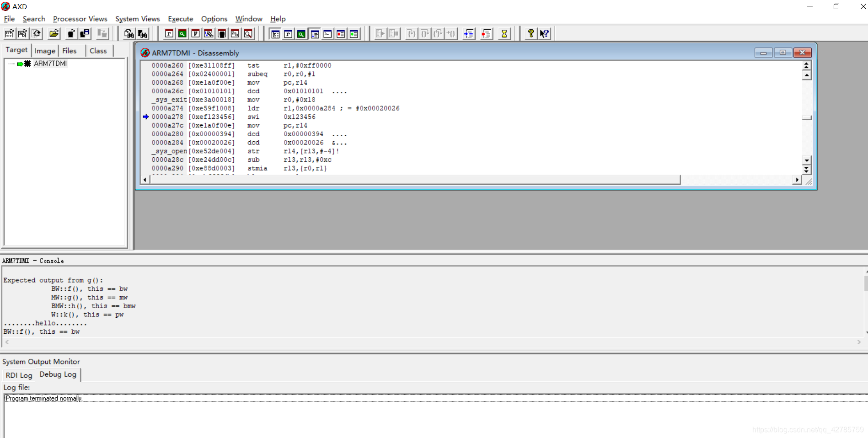Open the Watchpoints list green-dot icon
Image resolution: width=868 pixels, height=438 pixels.
point(354,34)
